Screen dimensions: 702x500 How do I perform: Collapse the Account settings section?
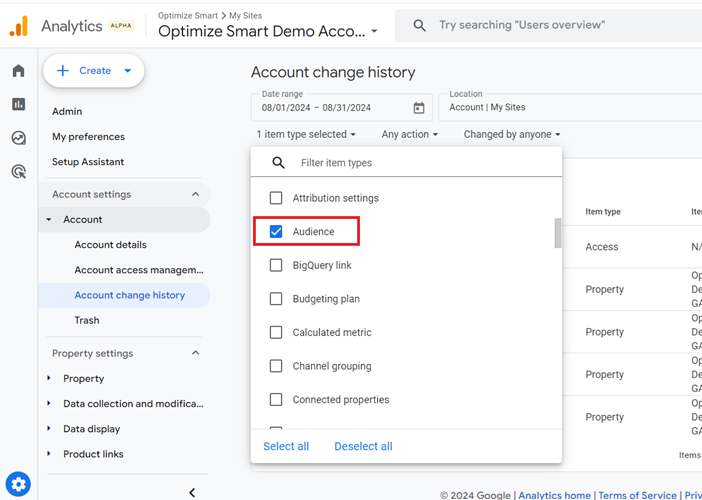click(196, 194)
